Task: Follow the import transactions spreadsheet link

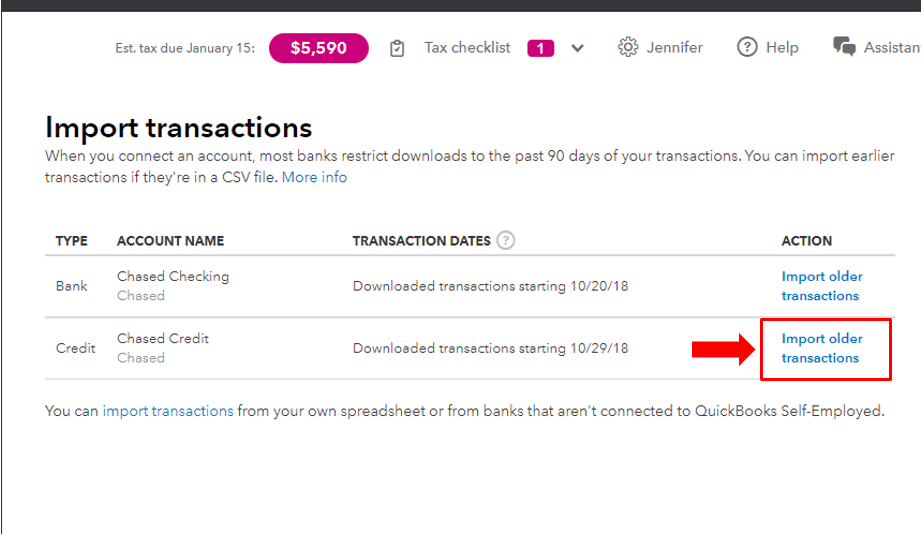Action: click(x=168, y=411)
